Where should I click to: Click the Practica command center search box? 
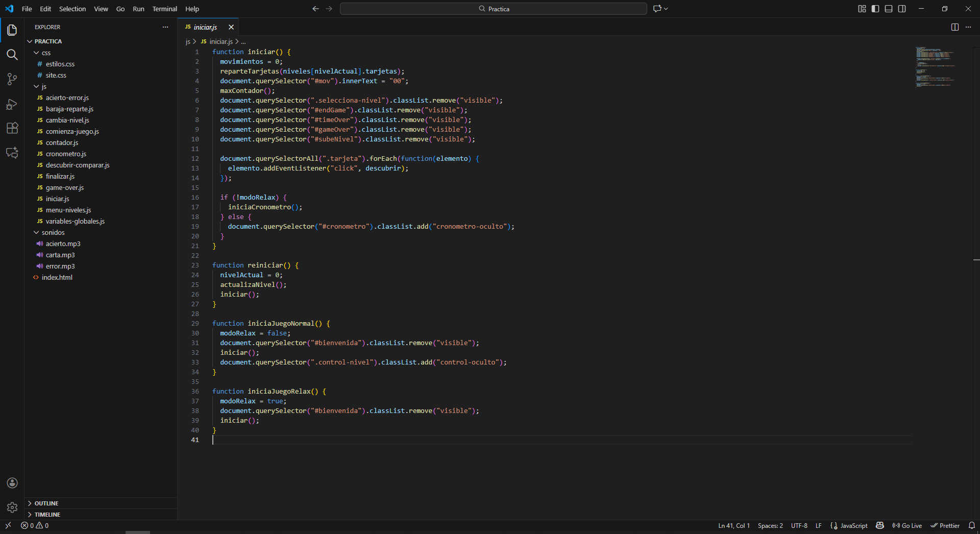coord(493,9)
